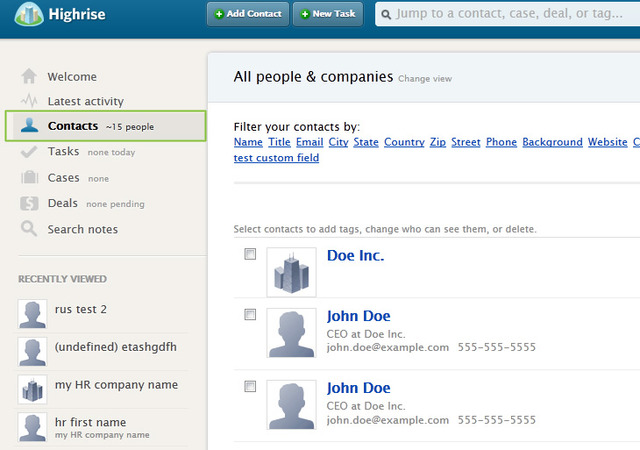640x450 pixels.
Task: Click the Deals dollar icon
Action: click(x=29, y=203)
